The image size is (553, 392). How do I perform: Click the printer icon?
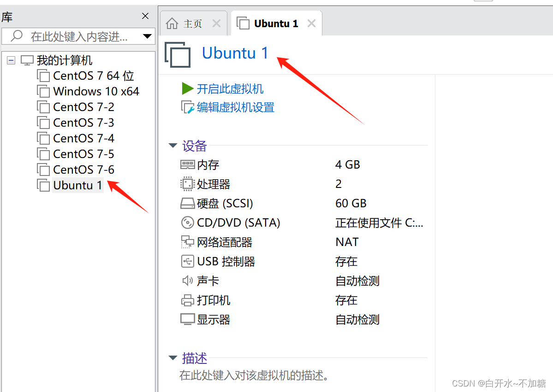(187, 300)
